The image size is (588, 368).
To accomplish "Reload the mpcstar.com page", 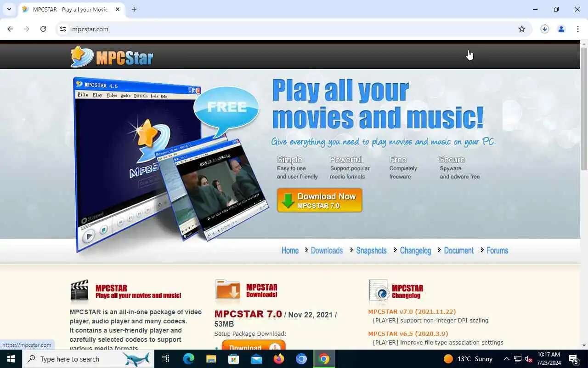I will pos(43,29).
